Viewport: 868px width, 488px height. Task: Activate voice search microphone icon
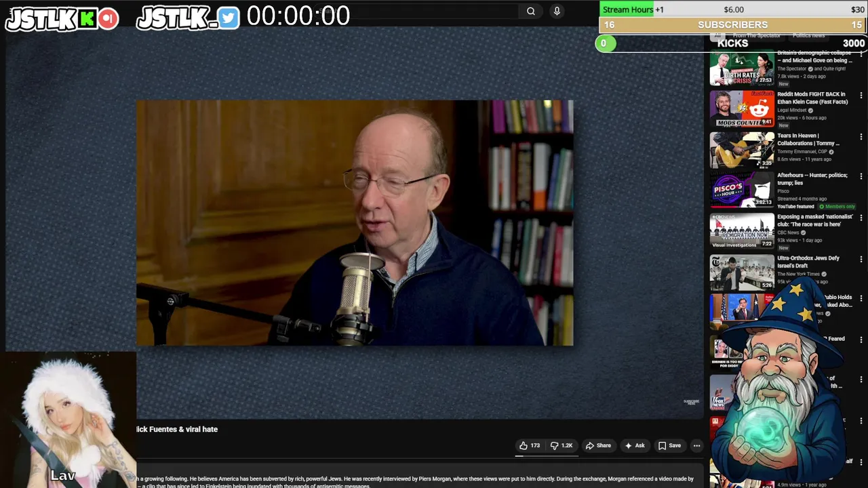pyautogui.click(x=557, y=11)
